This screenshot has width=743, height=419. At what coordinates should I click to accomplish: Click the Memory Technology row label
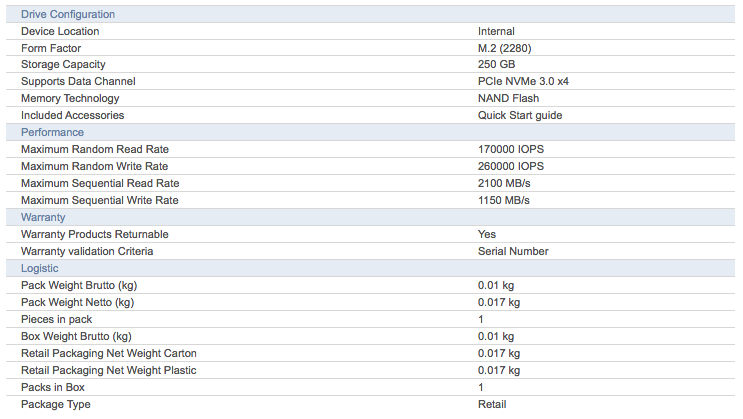coord(70,99)
